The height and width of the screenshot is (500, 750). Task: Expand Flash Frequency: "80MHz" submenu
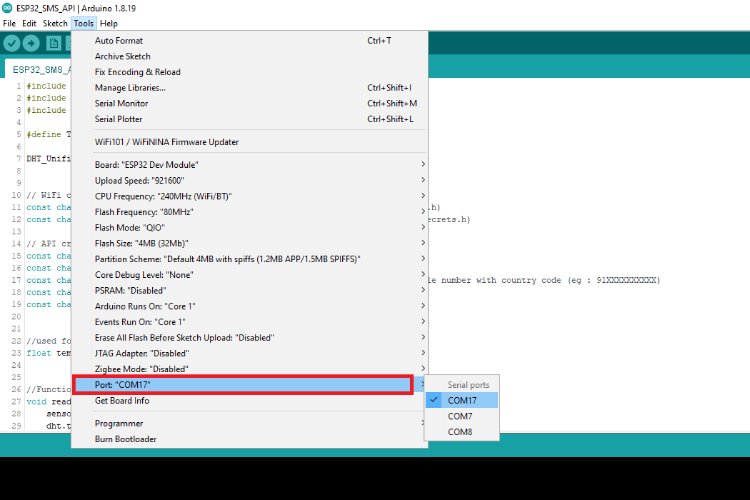click(250, 212)
